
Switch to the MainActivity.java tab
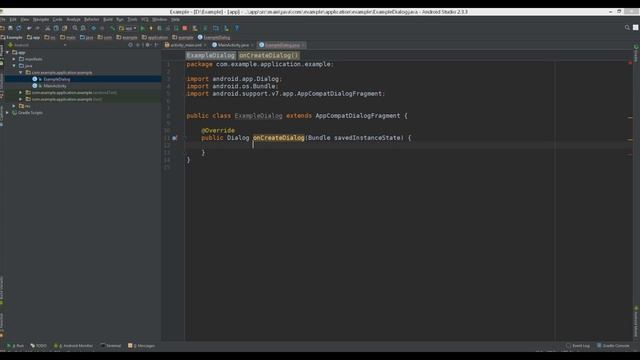233,45
